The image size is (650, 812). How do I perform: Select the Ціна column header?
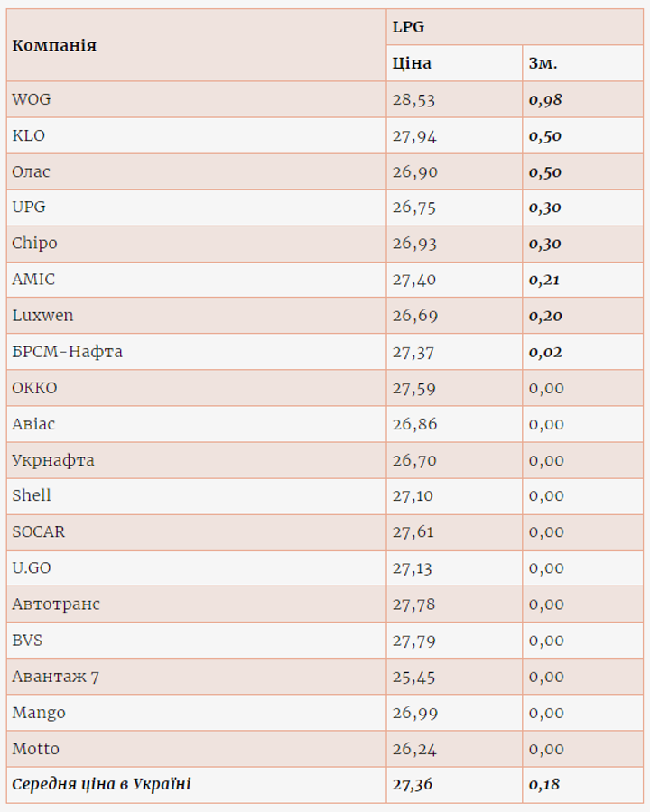[x=412, y=63]
